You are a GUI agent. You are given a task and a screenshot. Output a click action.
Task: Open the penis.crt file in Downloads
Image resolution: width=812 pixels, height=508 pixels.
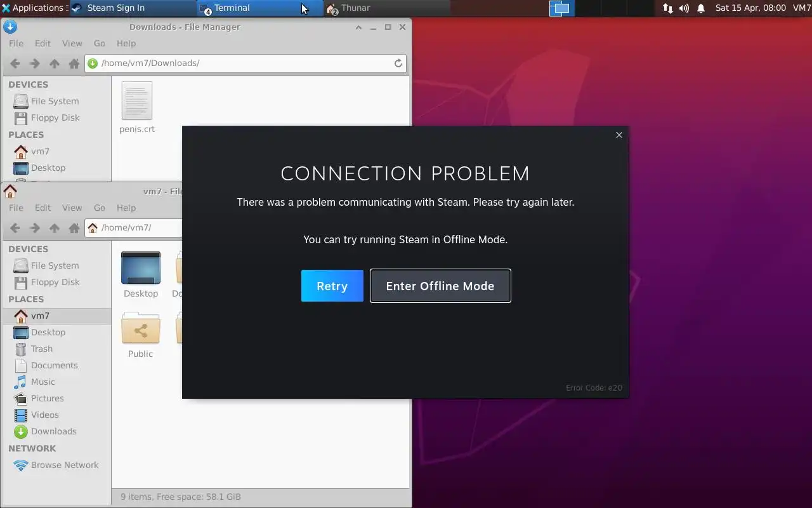click(x=137, y=108)
